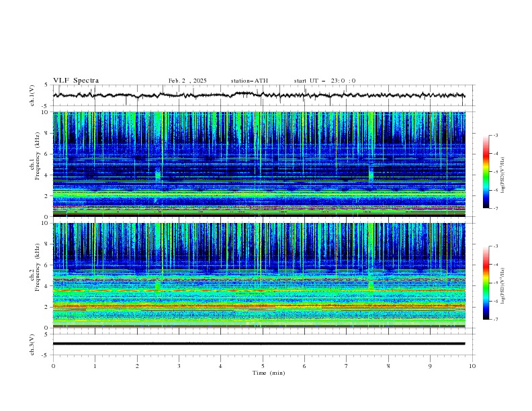Click inside the ch.1 spectrogram panel

pos(259,164)
